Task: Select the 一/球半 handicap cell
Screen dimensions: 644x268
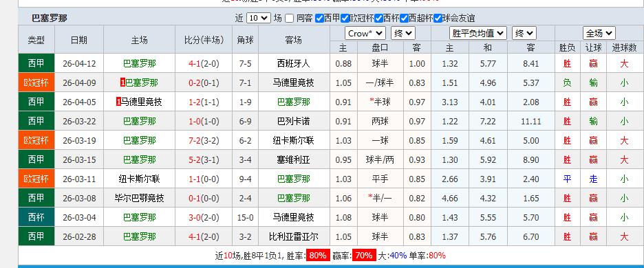Action: (380, 83)
